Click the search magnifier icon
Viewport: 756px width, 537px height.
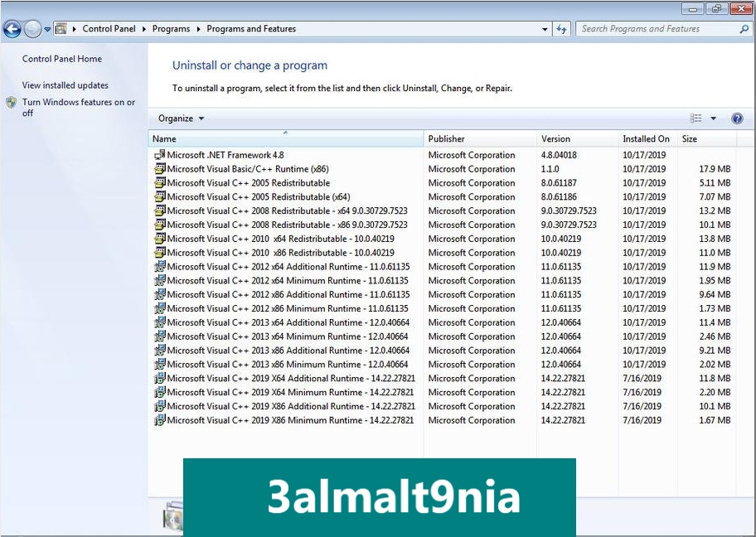point(744,29)
